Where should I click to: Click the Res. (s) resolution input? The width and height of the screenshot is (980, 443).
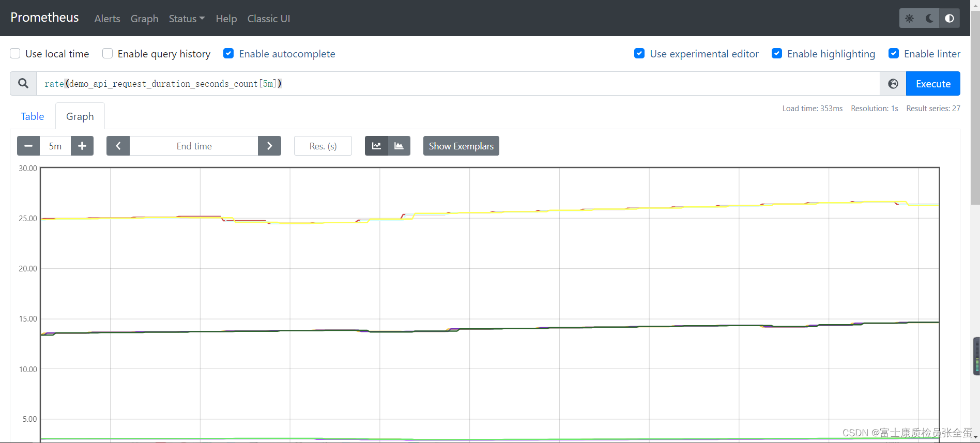point(323,146)
